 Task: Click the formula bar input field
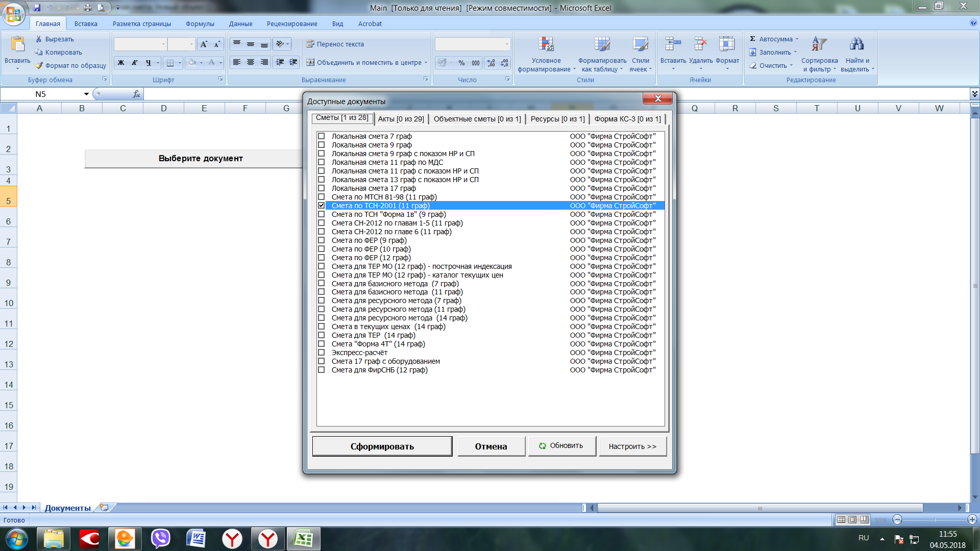pyautogui.click(x=556, y=94)
